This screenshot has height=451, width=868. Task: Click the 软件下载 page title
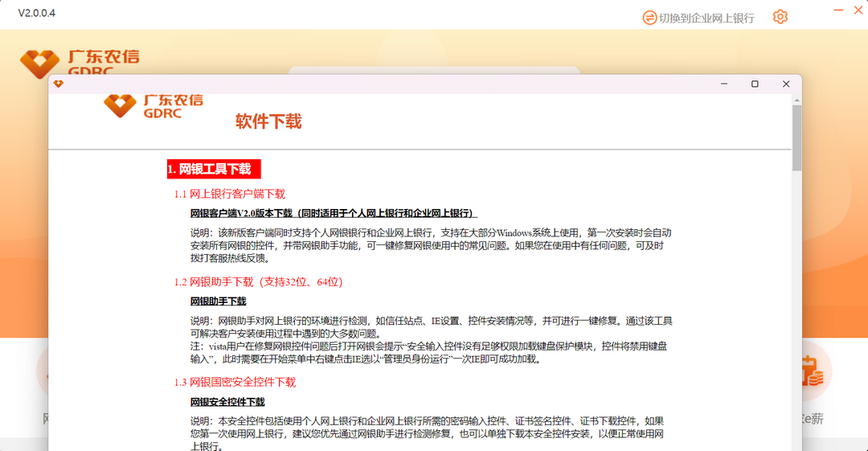(268, 121)
